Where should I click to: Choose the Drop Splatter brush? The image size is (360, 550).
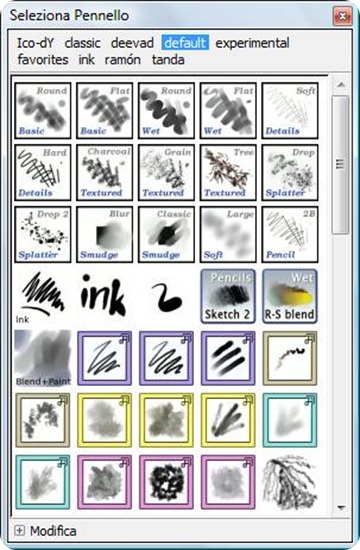290,172
